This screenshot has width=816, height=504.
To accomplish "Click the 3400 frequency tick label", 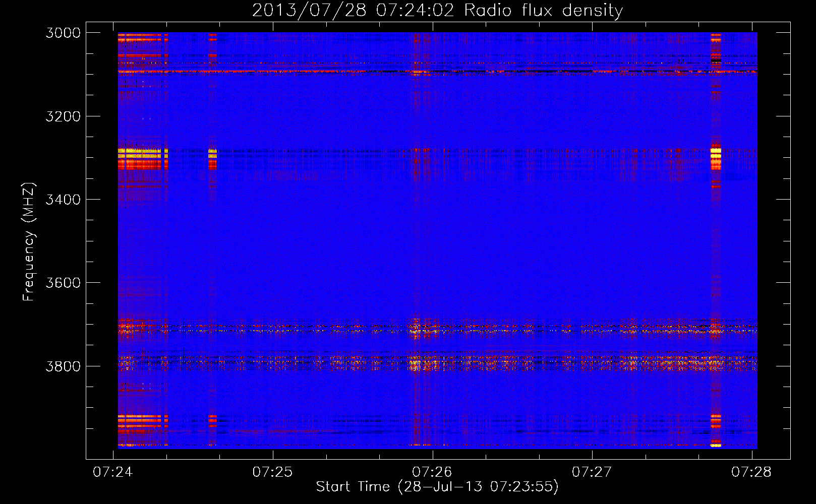I will point(63,200).
